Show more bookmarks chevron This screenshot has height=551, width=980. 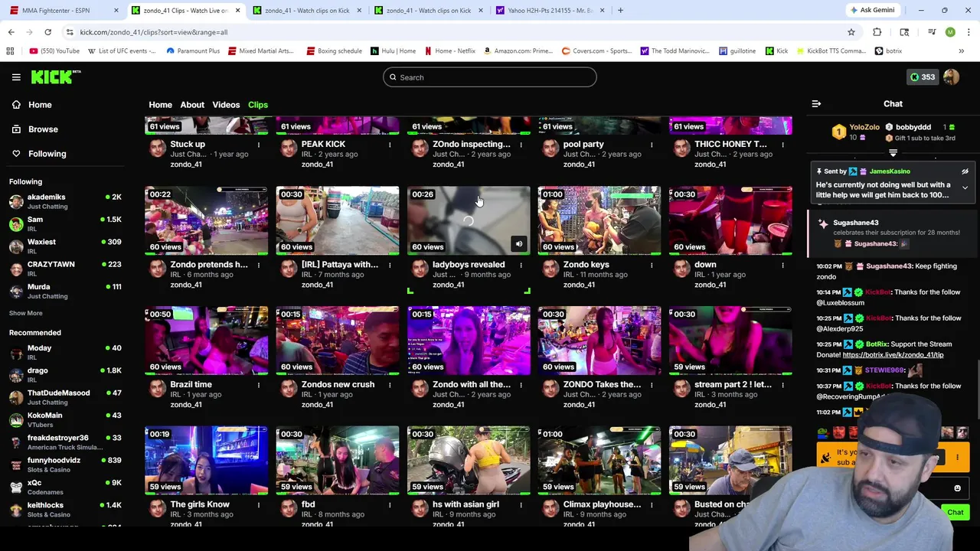tap(961, 51)
